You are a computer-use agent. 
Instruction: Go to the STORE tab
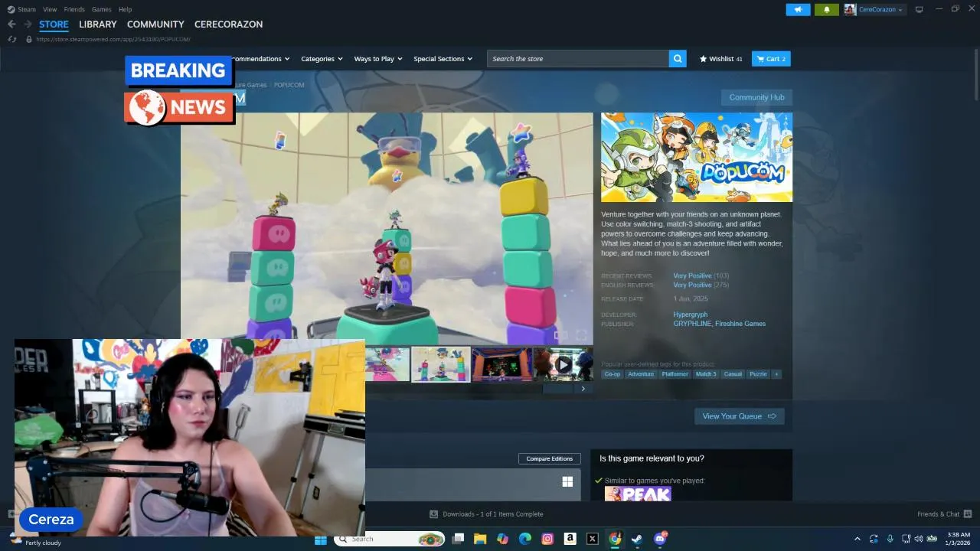point(54,24)
